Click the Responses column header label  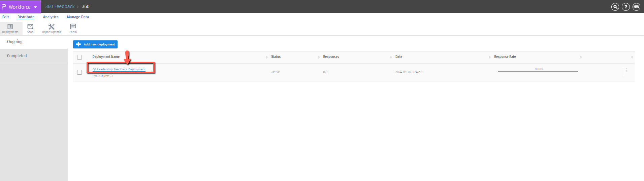331,57
